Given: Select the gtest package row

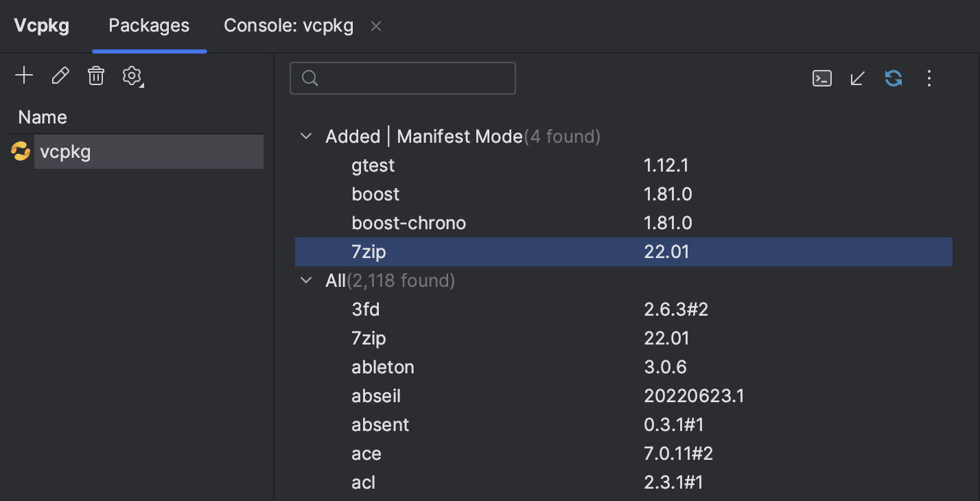Looking at the screenshot, I should 624,165.
